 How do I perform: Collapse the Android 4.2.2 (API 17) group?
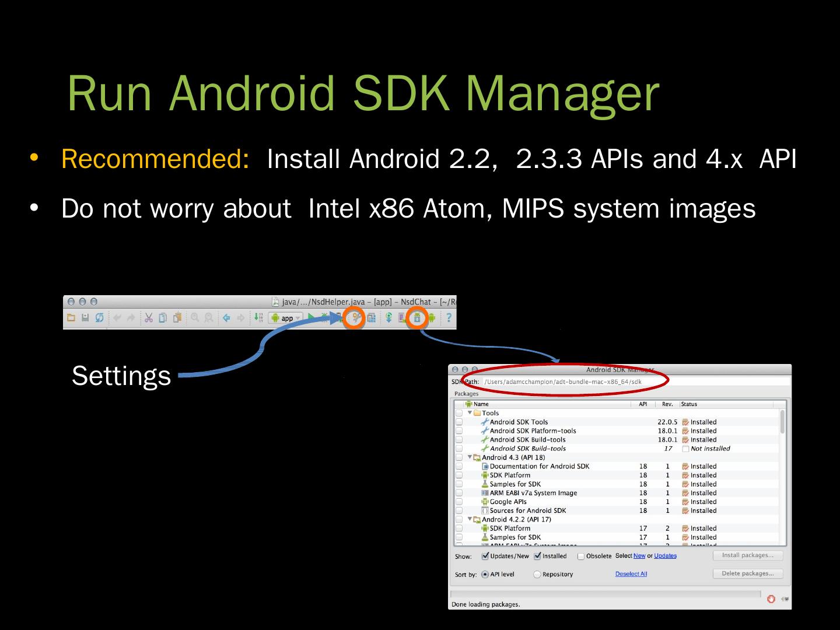(x=470, y=519)
